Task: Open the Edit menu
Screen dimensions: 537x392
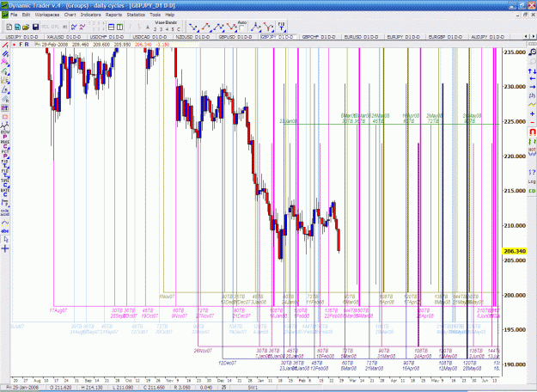Action: pyautogui.click(x=26, y=15)
